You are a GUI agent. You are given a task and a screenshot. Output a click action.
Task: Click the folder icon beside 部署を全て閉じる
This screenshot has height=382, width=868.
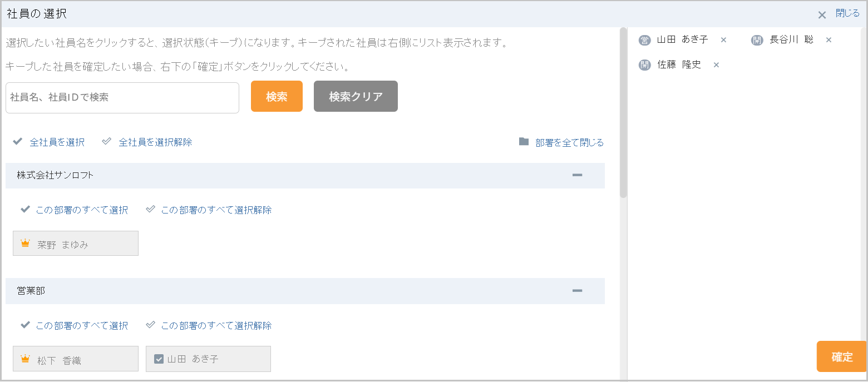click(524, 142)
